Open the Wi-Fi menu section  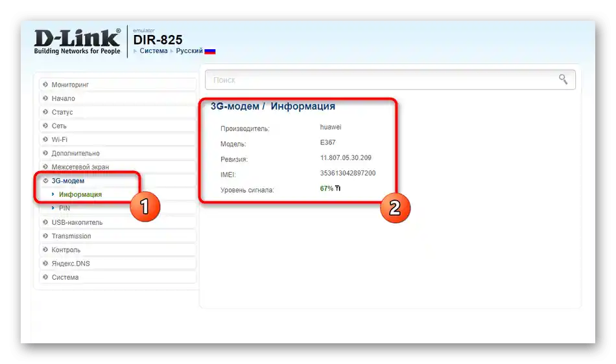coord(117,139)
